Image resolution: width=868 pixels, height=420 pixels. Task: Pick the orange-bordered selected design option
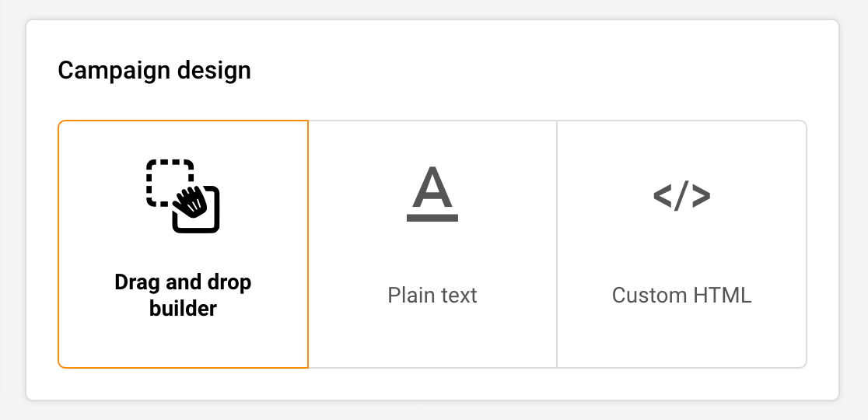[x=183, y=244]
